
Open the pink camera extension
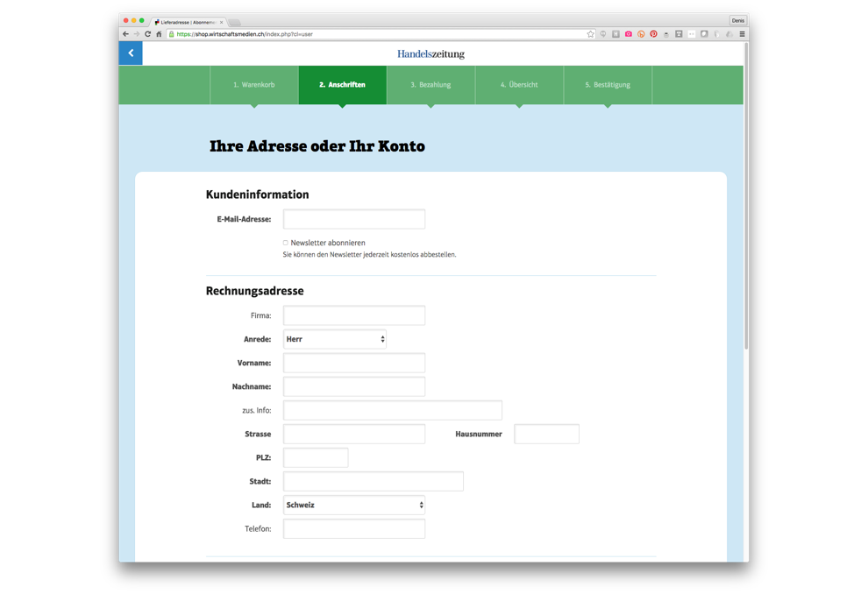[x=629, y=34]
